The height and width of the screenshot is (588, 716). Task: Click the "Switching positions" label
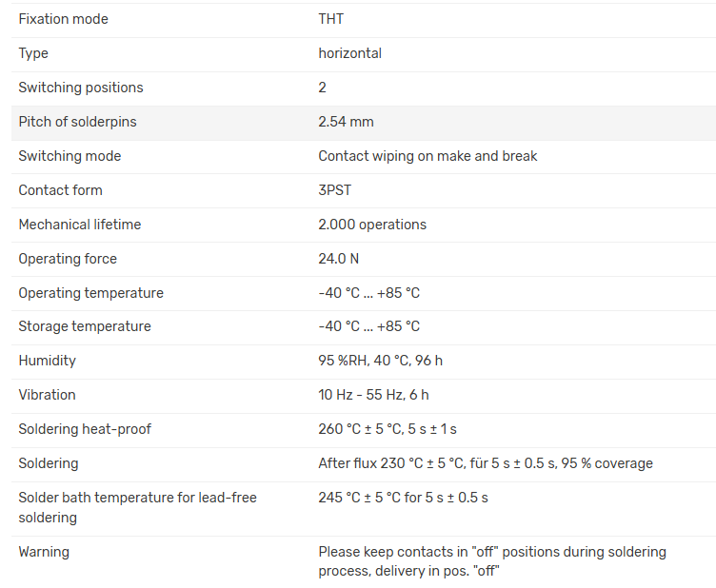coord(81,88)
